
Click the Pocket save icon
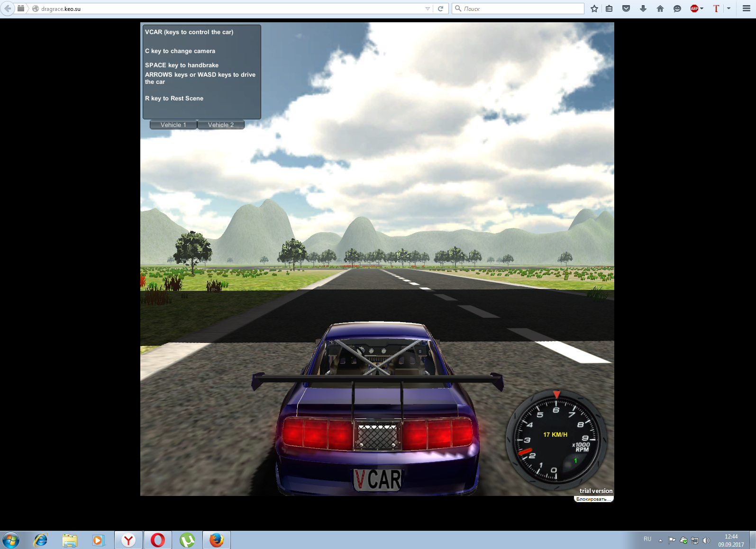point(626,9)
